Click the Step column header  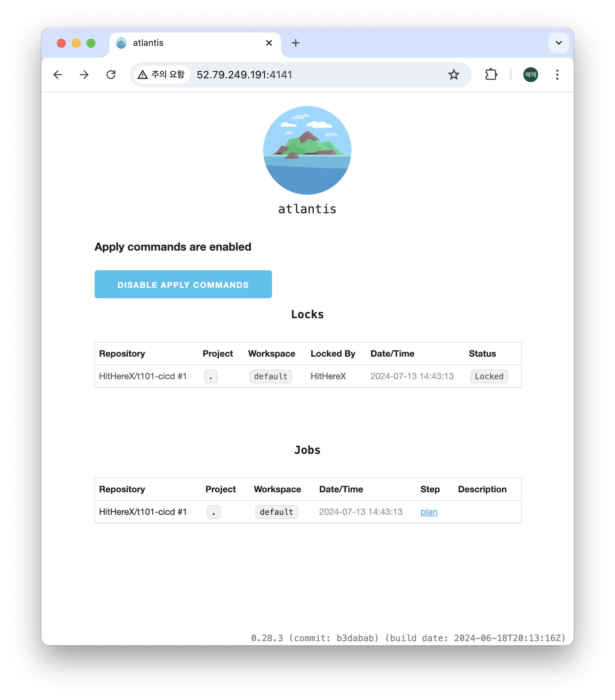pos(430,489)
